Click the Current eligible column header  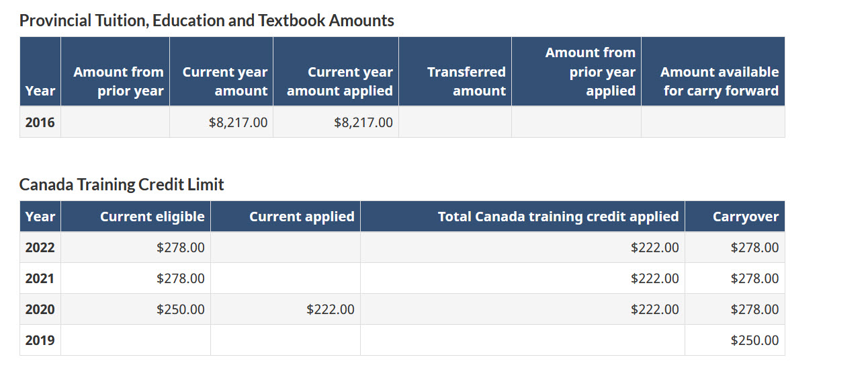click(x=136, y=217)
